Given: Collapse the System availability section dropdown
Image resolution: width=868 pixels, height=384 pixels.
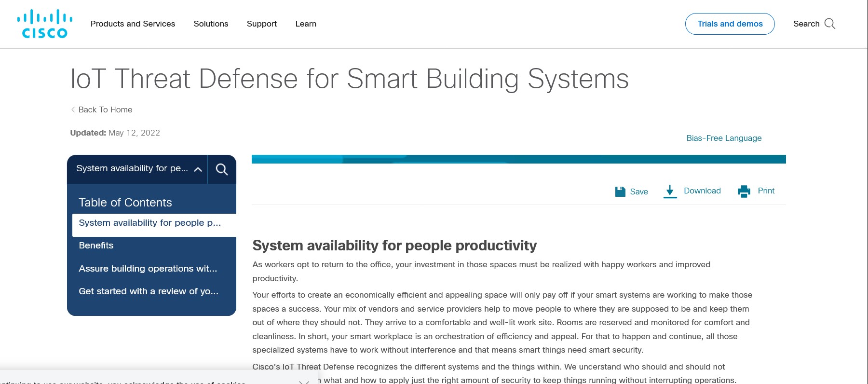Looking at the screenshot, I should click(198, 169).
